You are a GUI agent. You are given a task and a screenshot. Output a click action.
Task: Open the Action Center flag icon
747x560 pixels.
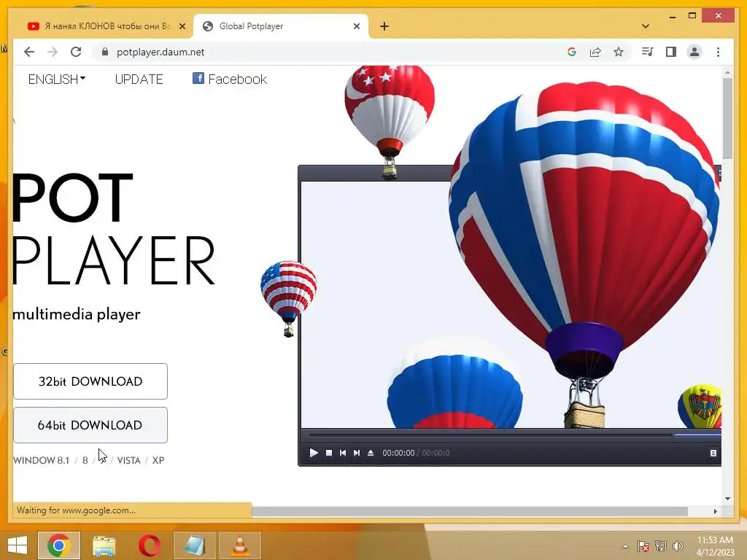(x=643, y=546)
